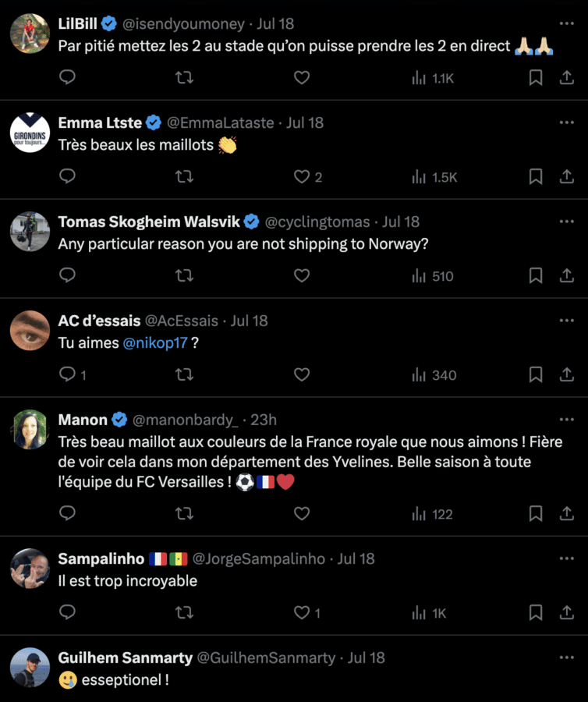Like Emma Ltste's tweet
This screenshot has height=702, width=588.
click(x=302, y=177)
